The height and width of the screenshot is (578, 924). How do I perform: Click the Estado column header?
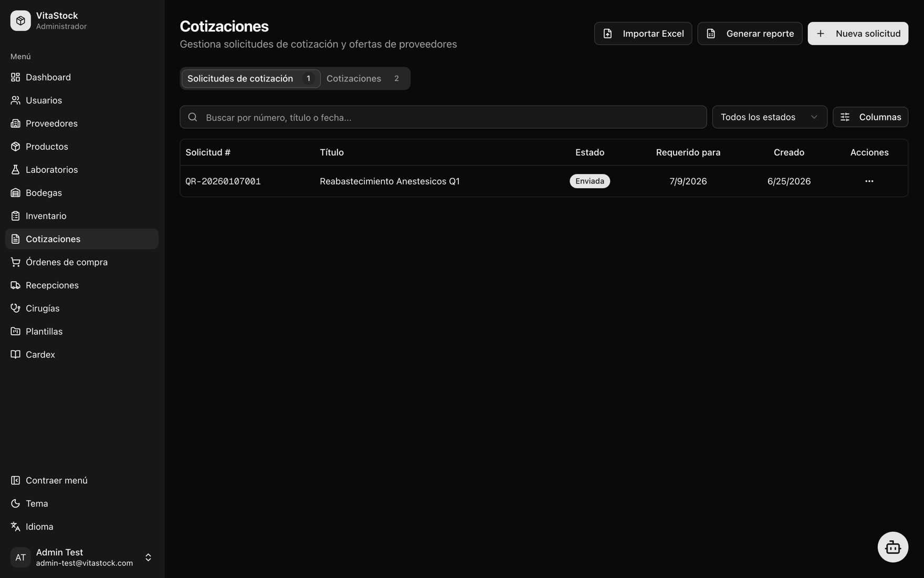click(590, 152)
